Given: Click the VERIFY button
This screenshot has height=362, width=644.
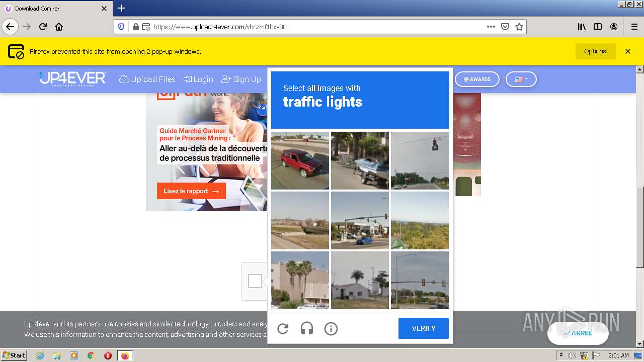Looking at the screenshot, I should [424, 328].
